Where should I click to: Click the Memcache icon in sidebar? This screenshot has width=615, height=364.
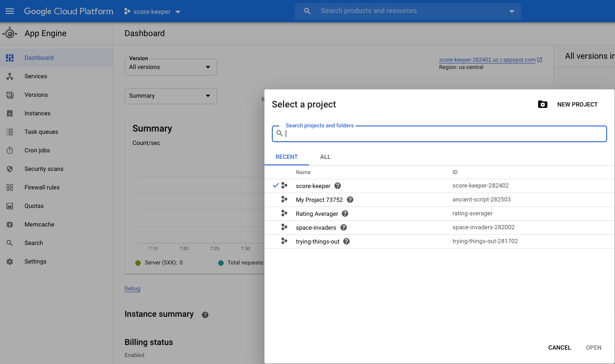[x=10, y=225]
